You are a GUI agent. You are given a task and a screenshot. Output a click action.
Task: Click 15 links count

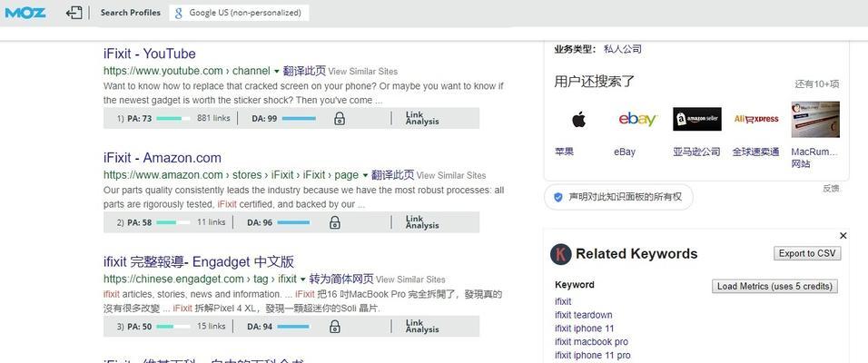pos(211,326)
